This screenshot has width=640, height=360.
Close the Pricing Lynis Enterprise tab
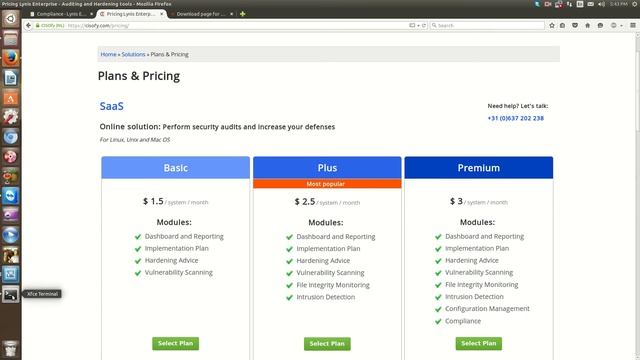point(162,14)
